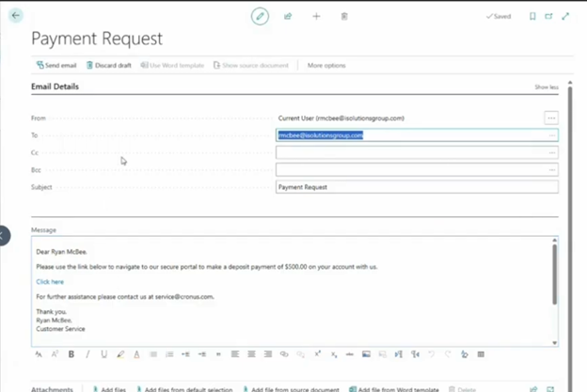Click the plus icon to create new
The image size is (587, 392).
coord(316,16)
